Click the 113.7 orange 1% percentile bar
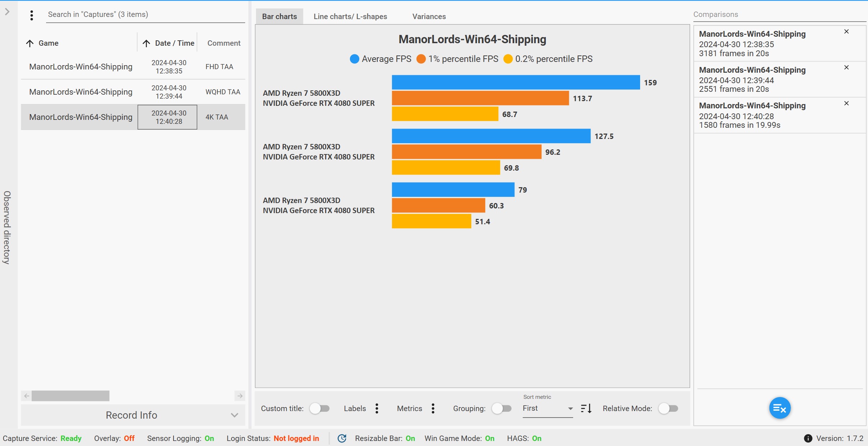This screenshot has height=446, width=868. [x=480, y=98]
